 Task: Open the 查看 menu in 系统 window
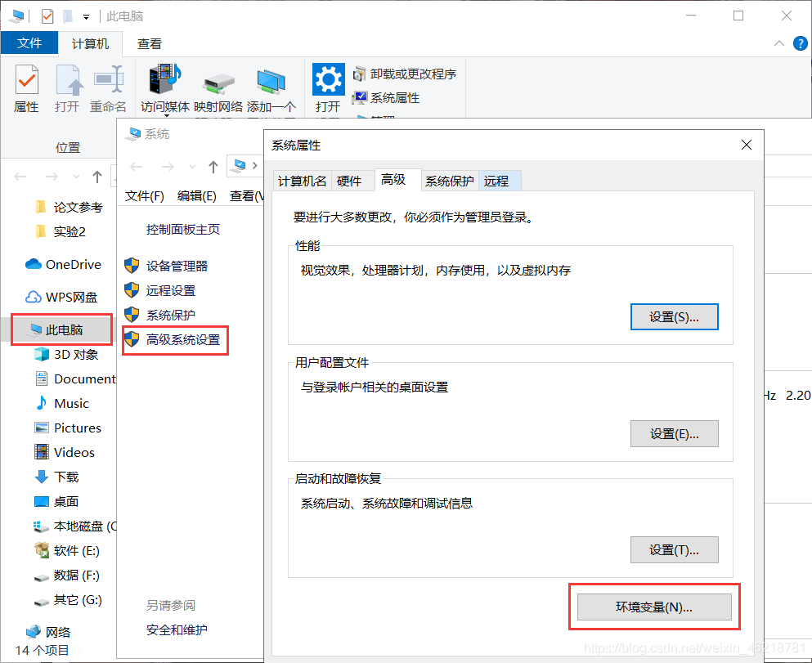click(246, 196)
